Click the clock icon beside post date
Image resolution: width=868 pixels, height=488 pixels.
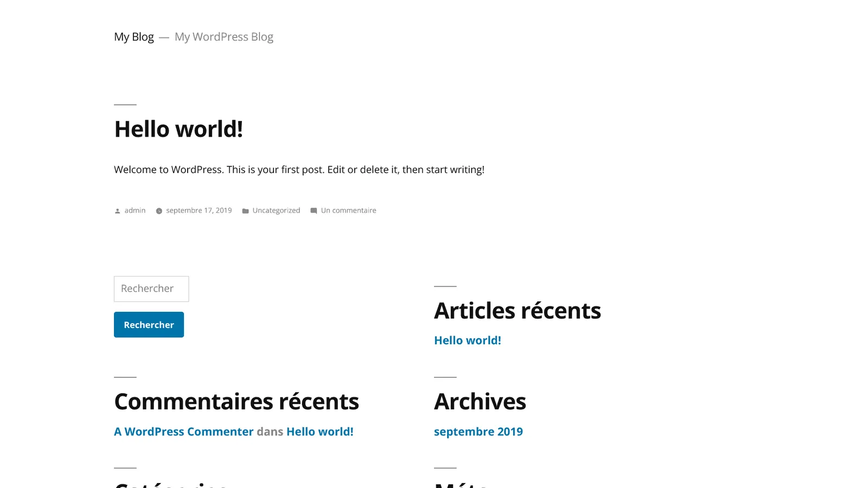pos(159,211)
